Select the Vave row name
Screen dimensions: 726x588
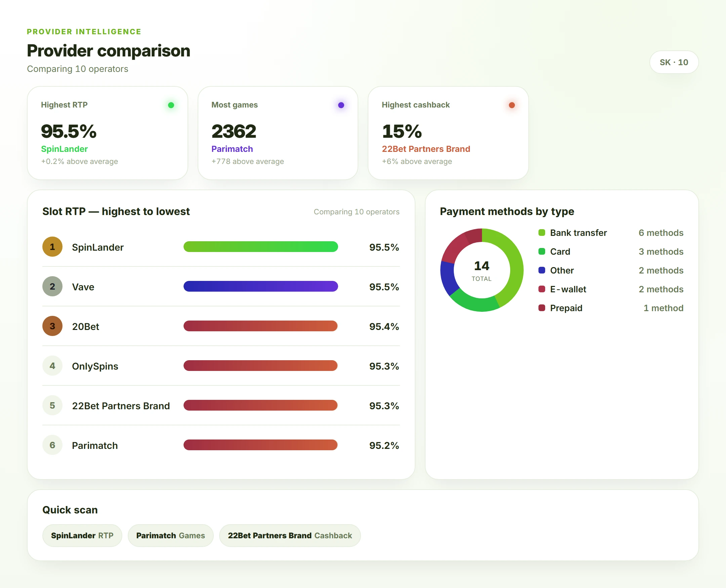pyautogui.click(x=83, y=287)
